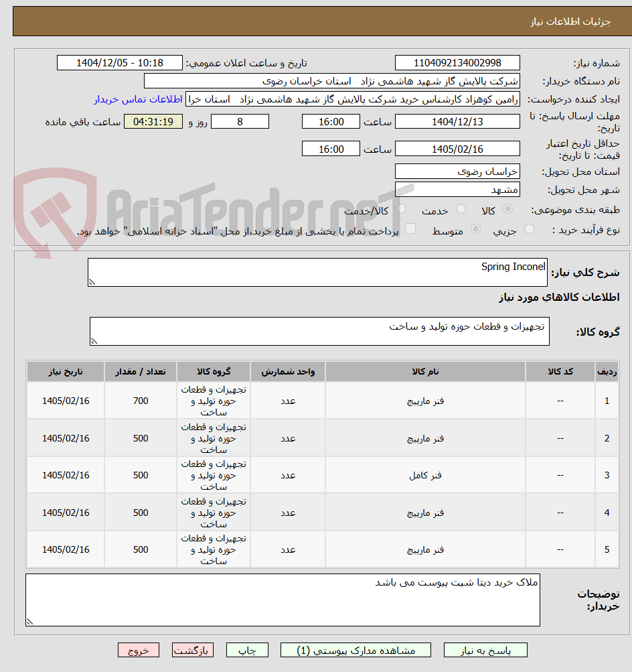632x672 pixels.
Task: Click the تاریخ نیاز column header
Action: (x=66, y=372)
